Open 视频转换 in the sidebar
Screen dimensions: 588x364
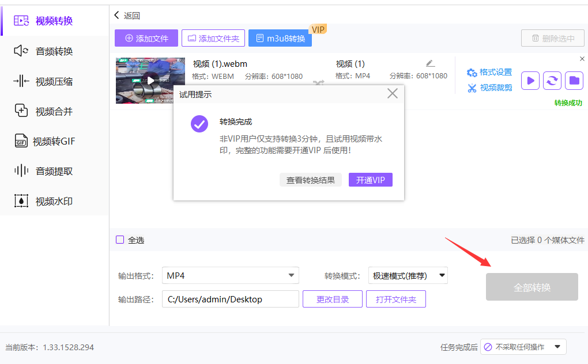pyautogui.click(x=54, y=21)
